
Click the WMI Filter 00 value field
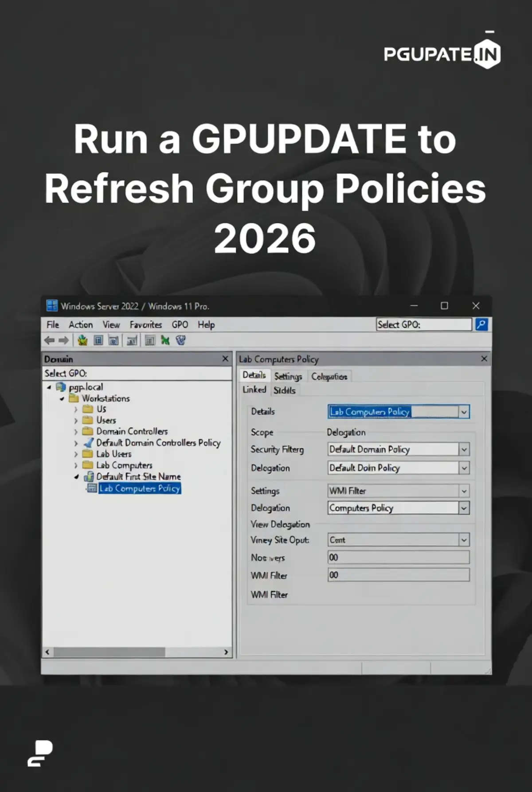pyautogui.click(x=399, y=575)
